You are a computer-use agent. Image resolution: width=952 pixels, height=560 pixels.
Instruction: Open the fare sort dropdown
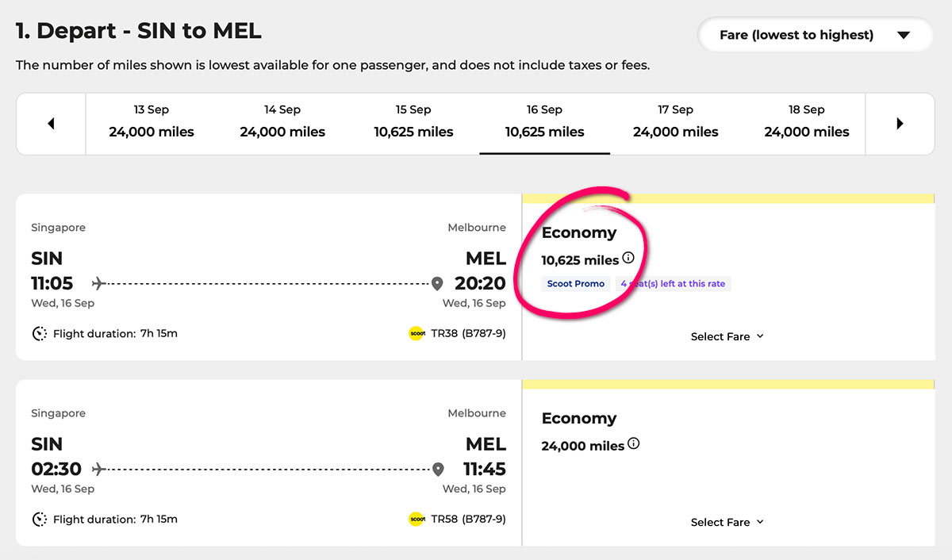pos(815,35)
